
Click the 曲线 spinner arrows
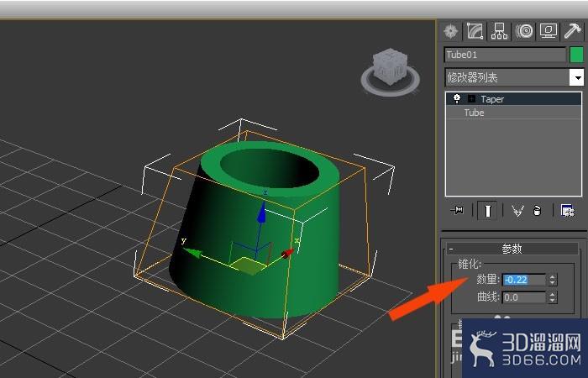[x=553, y=297]
